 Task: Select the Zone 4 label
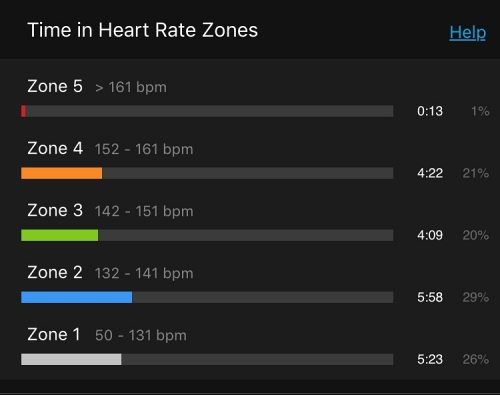pyautogui.click(x=55, y=148)
